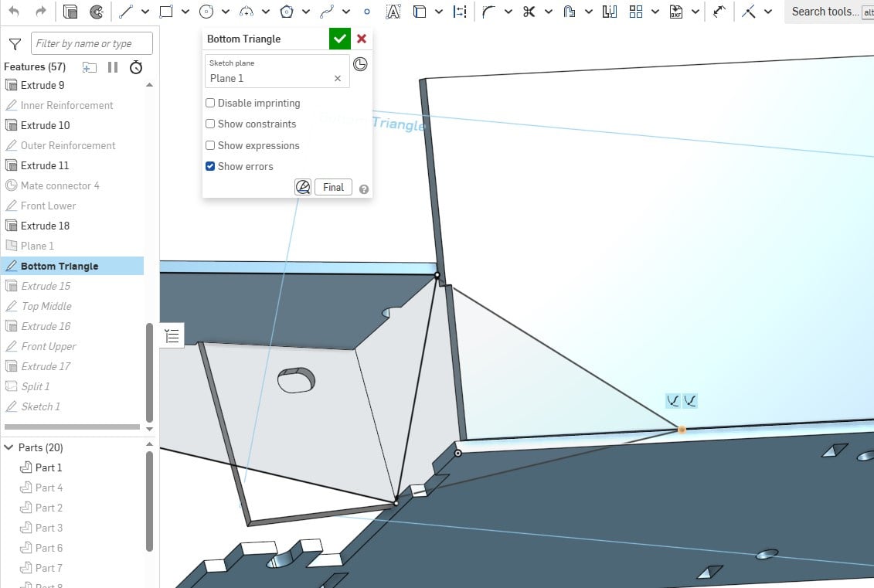Click the Undo arrow in the toolbar
Image resolution: width=874 pixels, height=588 pixels.
[x=15, y=11]
